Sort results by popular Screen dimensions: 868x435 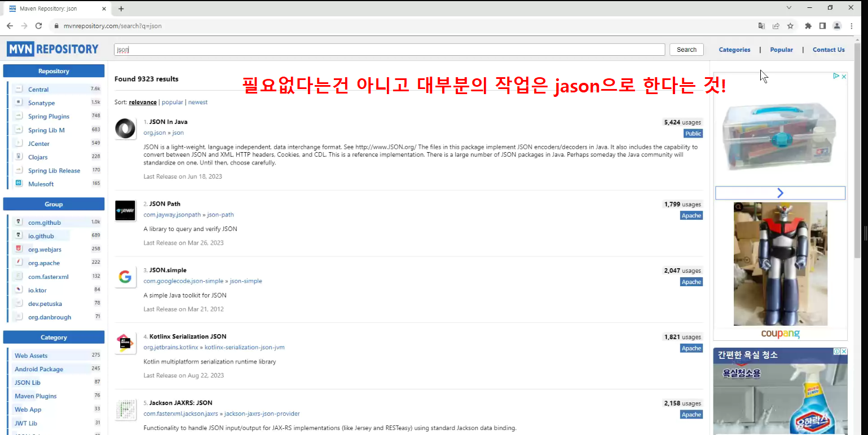pos(173,102)
